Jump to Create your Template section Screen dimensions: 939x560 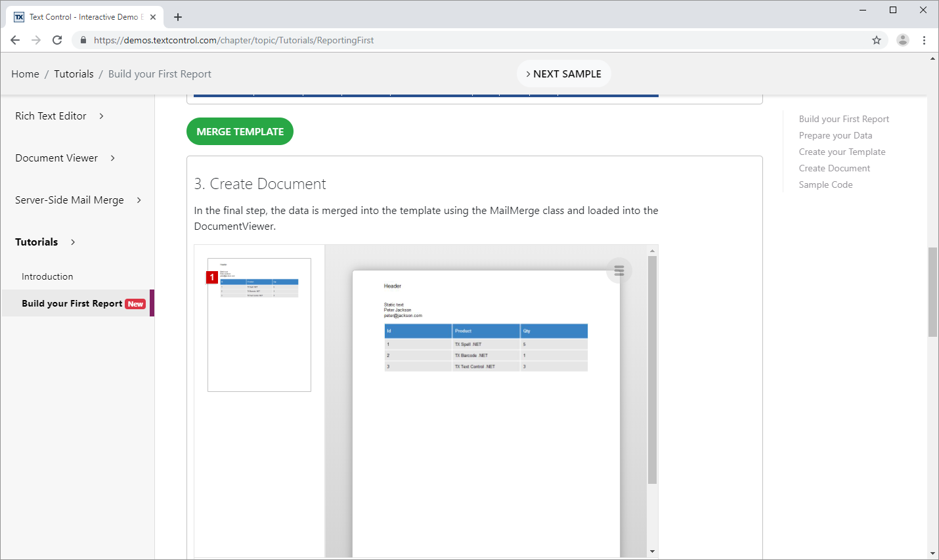click(842, 152)
